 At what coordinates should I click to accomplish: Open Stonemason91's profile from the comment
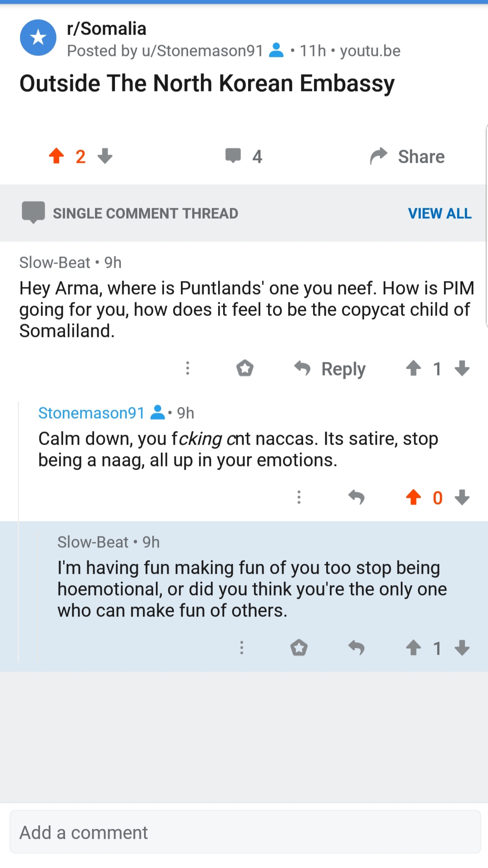click(91, 413)
